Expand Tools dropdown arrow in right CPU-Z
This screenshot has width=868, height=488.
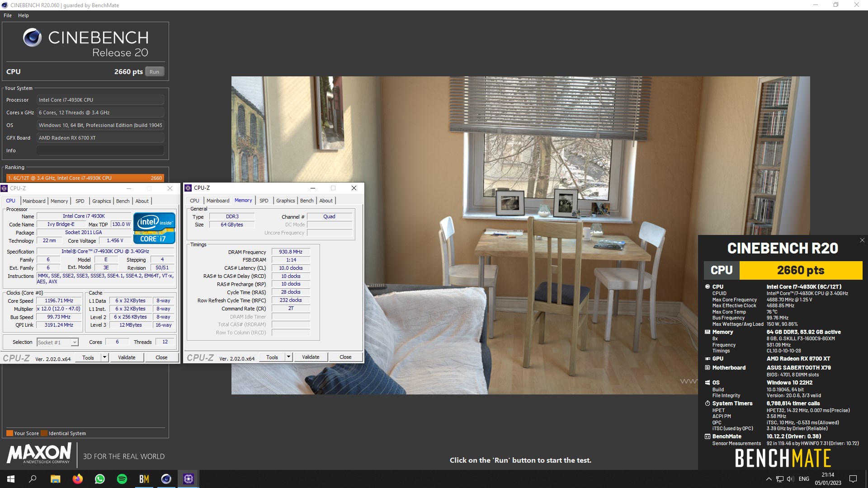click(x=288, y=357)
